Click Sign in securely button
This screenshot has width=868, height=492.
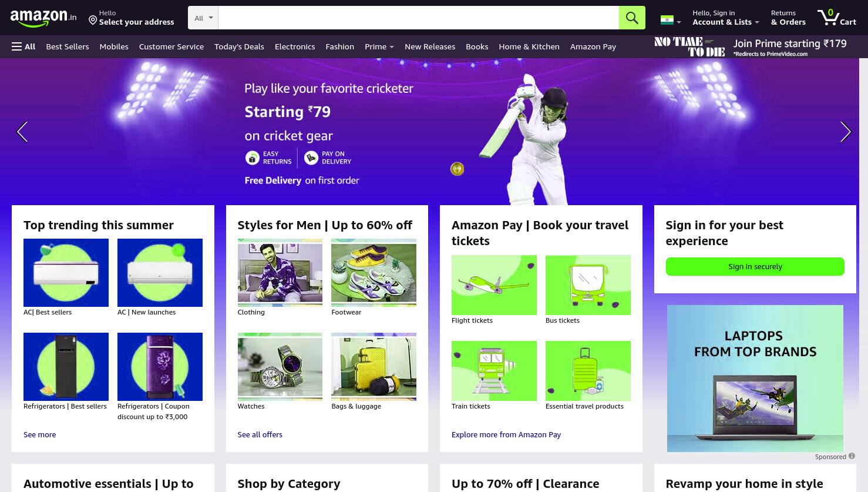755,266
